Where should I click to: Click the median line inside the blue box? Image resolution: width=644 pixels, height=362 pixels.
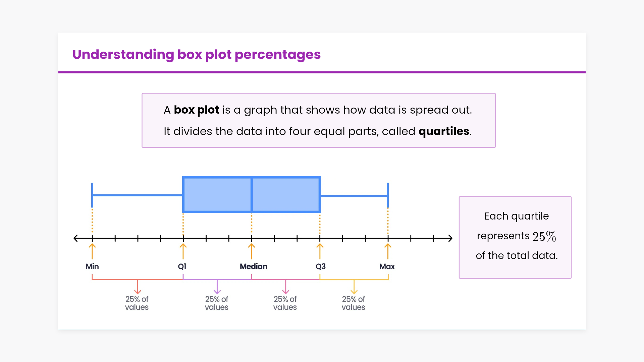pos(252,195)
